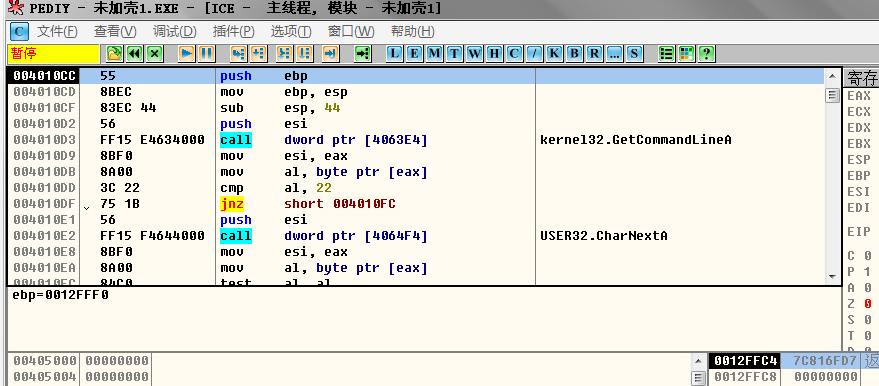Click the USER32.CharNextA comment
The image size is (879, 386).
point(604,236)
